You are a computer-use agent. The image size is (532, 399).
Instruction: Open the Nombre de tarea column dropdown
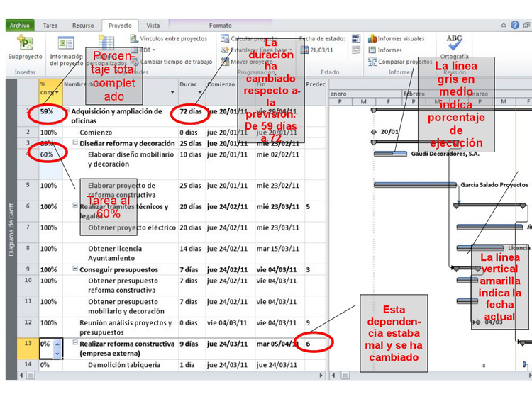tap(172, 92)
